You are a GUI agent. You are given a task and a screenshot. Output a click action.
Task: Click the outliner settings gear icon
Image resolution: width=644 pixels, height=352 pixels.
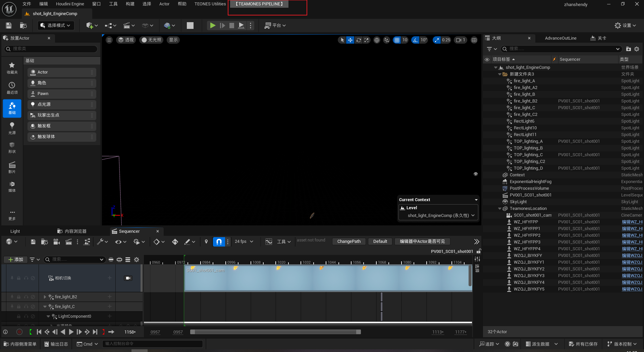point(637,49)
